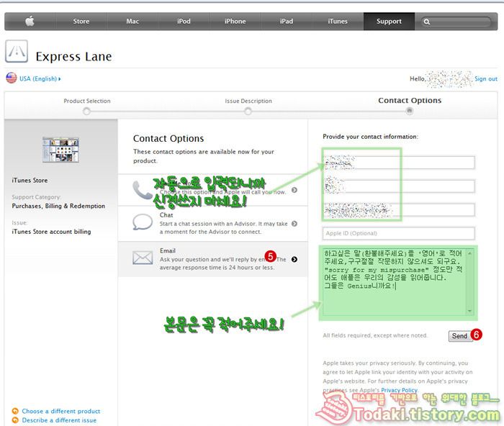Click the Send button

tap(459, 336)
